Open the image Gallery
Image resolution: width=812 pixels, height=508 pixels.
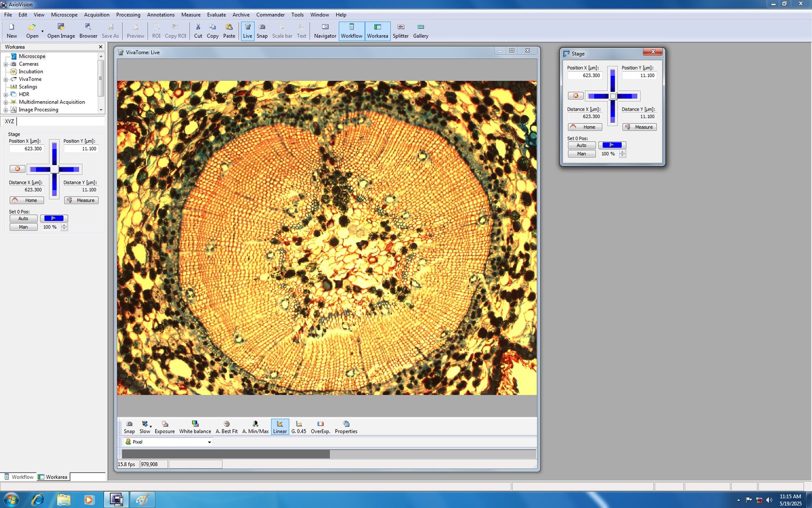[x=420, y=31]
